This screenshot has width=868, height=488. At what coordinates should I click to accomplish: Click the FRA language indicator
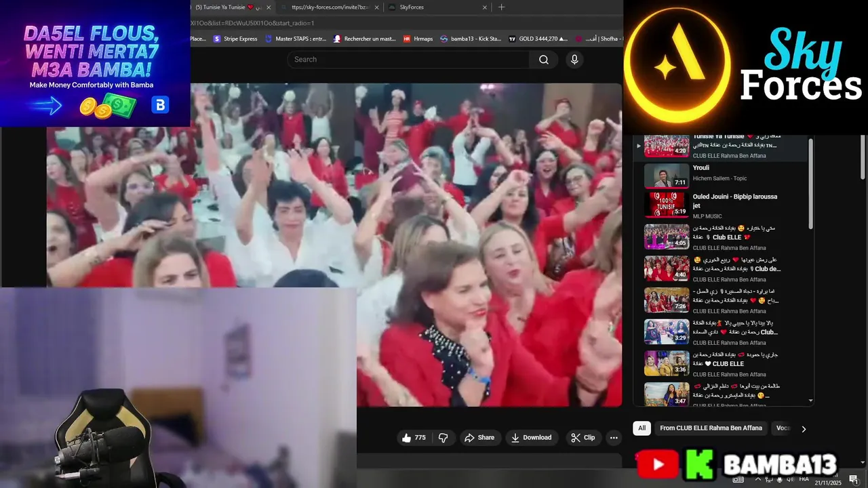tap(804, 479)
